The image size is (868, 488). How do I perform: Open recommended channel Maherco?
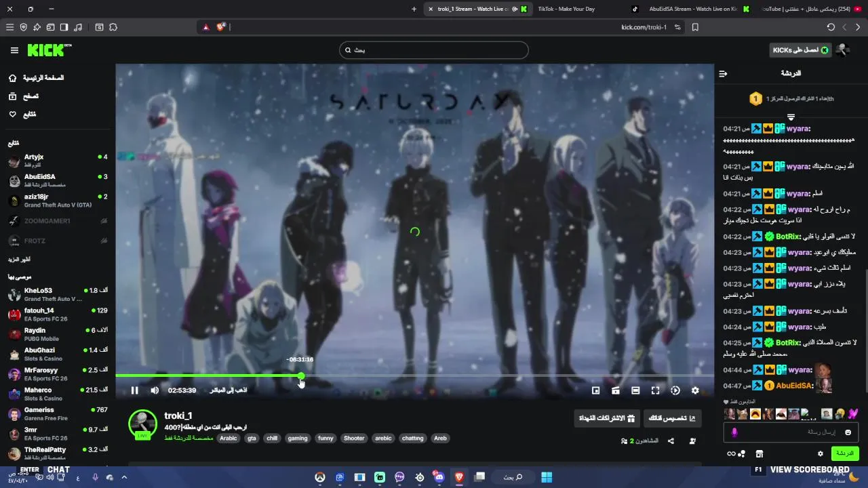[58, 394]
